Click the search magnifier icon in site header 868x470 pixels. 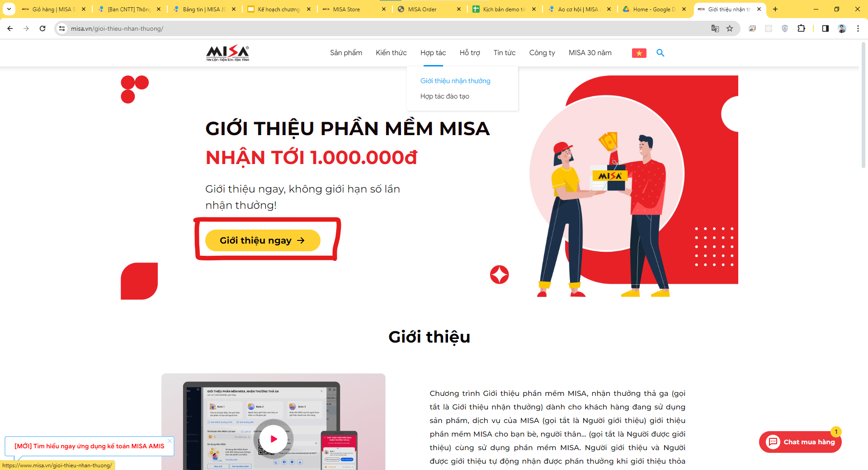click(x=660, y=53)
